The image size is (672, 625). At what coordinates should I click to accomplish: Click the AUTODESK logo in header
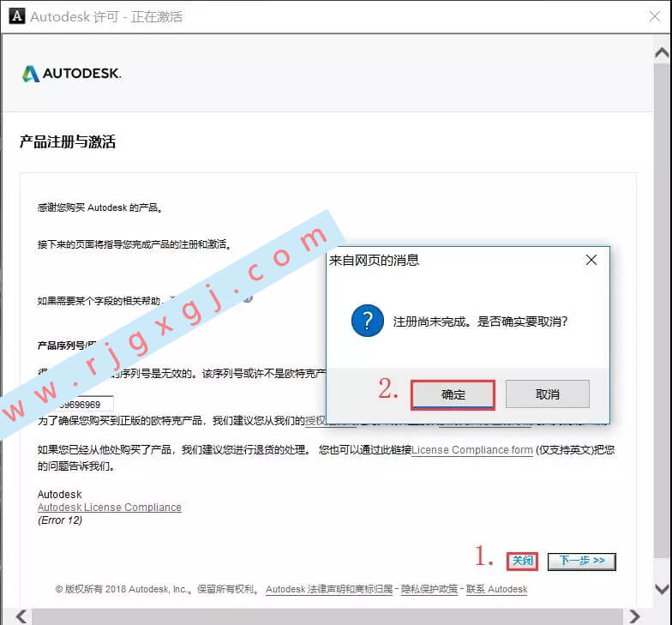[x=72, y=74]
